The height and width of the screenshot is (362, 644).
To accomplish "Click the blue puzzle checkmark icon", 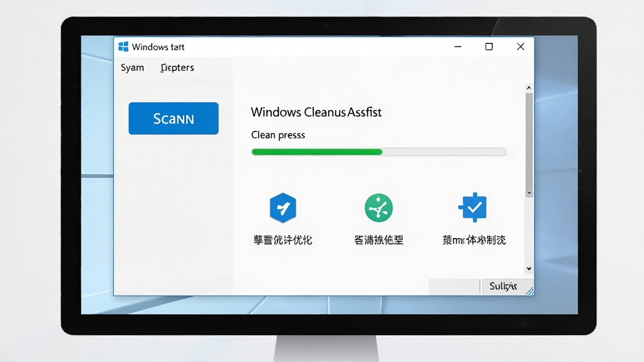I will [x=473, y=207].
